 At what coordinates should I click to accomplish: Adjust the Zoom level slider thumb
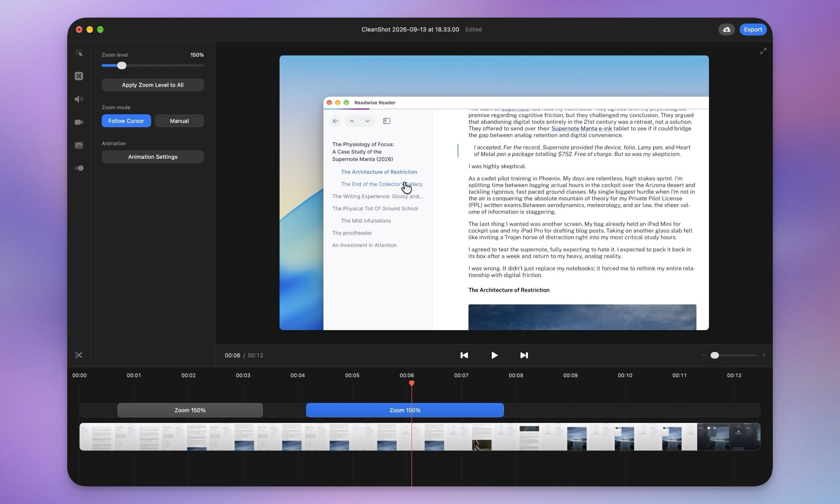tap(122, 66)
